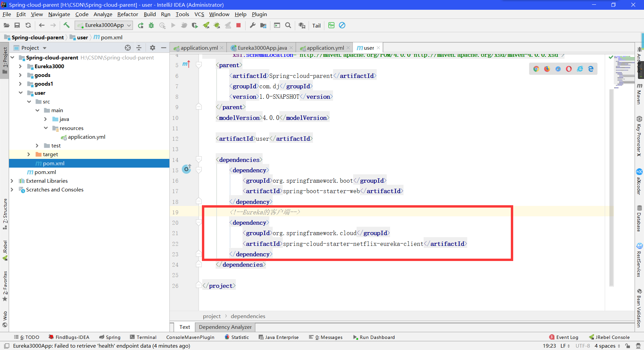Open Database side tool window
This screenshot has height=350, width=644.
pos(639,218)
